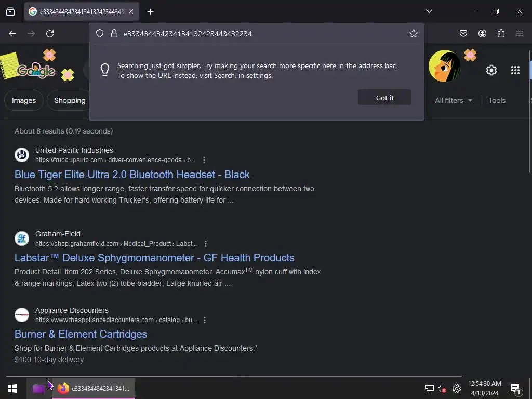Switch to Shopping search filter

[x=70, y=100]
